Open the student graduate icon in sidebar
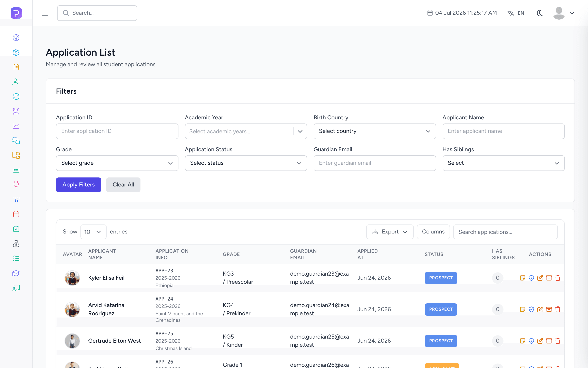 coord(16,111)
